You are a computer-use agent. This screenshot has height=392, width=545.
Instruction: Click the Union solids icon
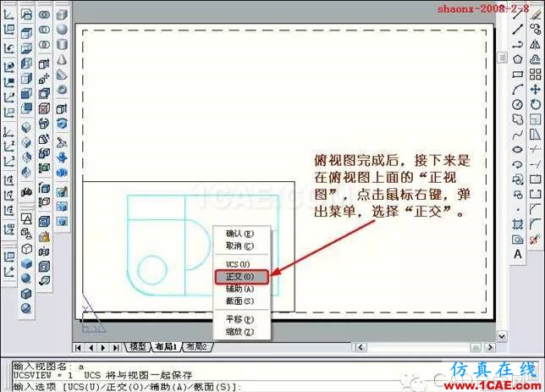(x=44, y=14)
